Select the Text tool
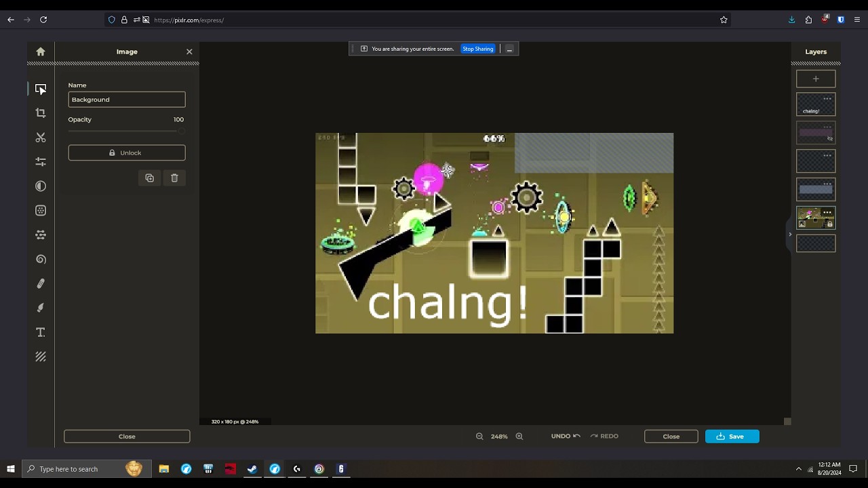The image size is (868, 488). pos(41,332)
